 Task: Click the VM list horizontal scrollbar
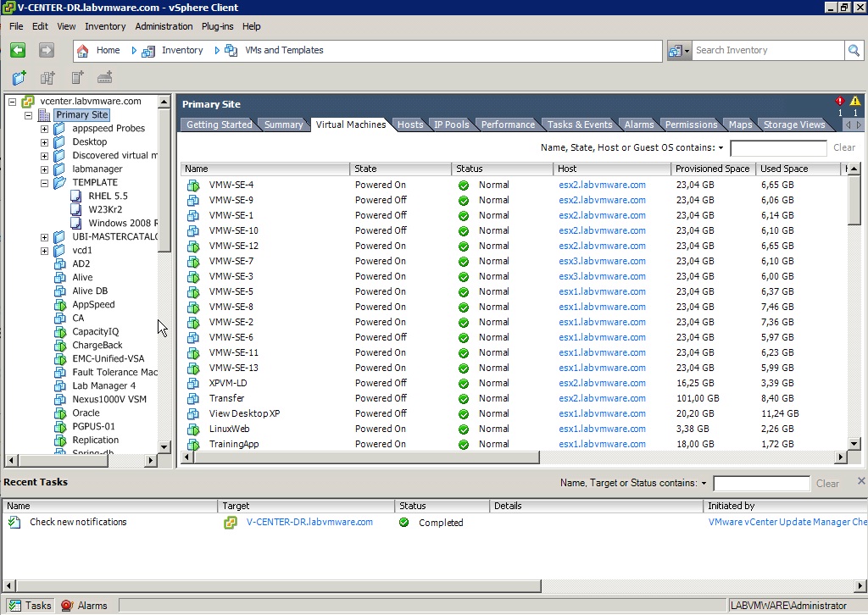[366, 457]
